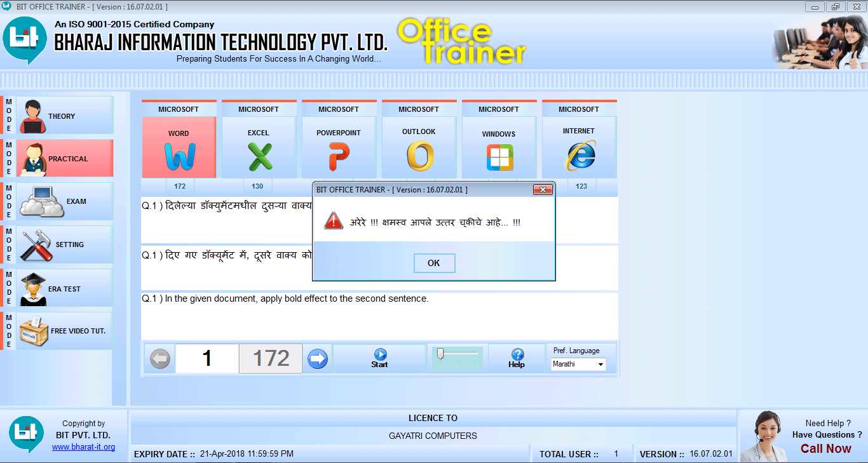868x463 pixels.
Task: Go to next question arrow
Action: (317, 359)
